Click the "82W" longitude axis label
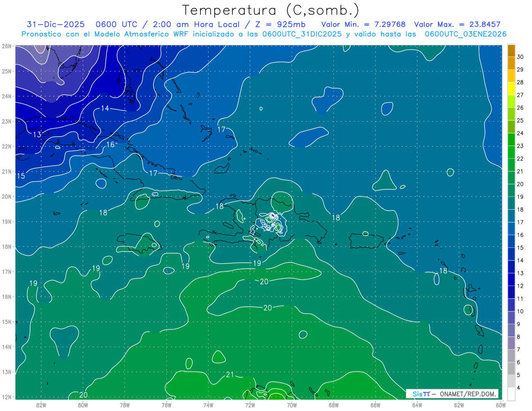 coord(41,405)
